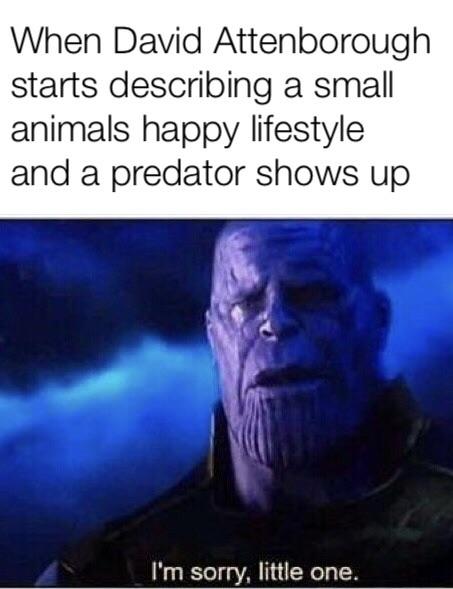
Task: Click the word "starts" in the caption
Action: coord(54,86)
